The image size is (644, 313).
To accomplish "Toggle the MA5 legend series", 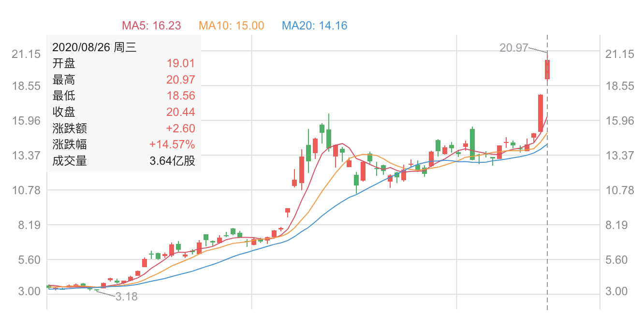I will click(151, 26).
